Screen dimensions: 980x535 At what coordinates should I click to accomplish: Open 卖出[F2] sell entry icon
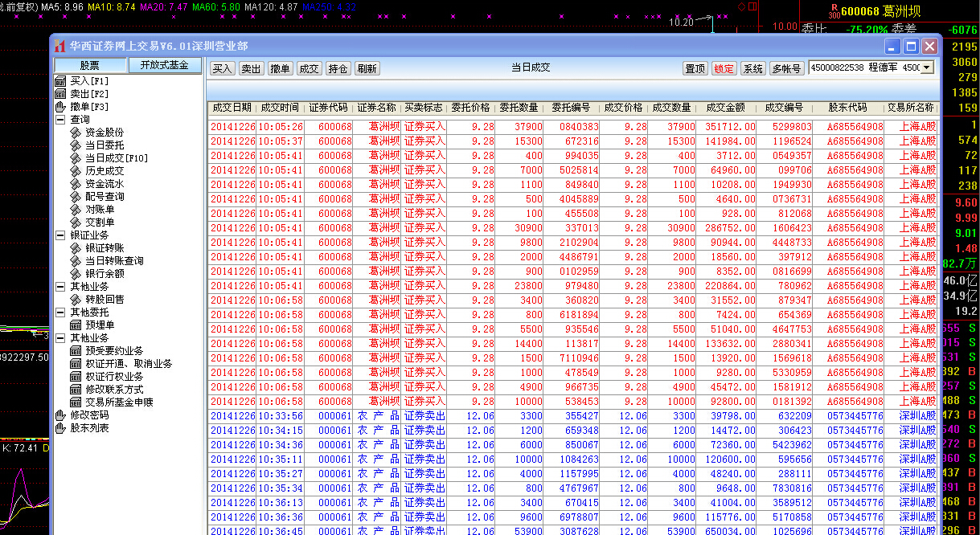tap(60, 94)
